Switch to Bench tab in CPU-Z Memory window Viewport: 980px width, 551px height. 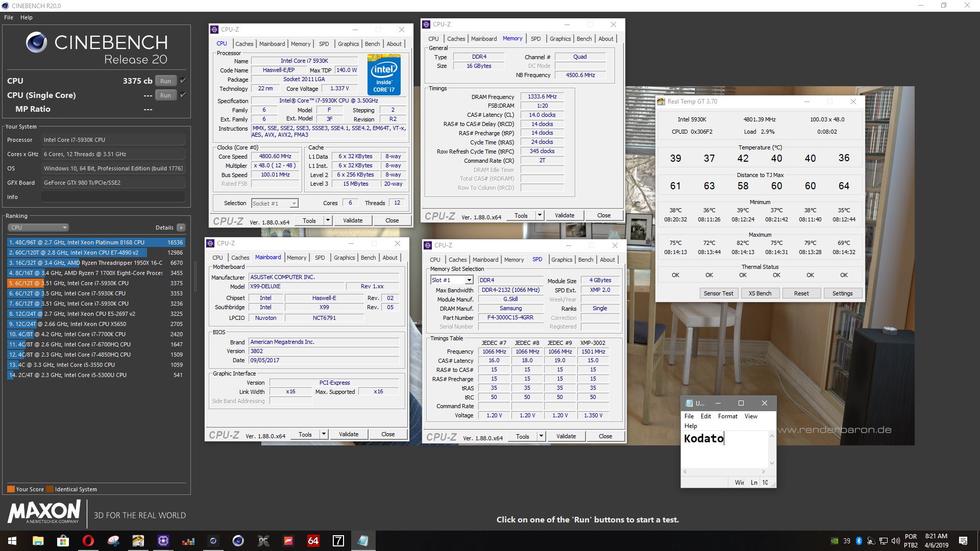[584, 39]
